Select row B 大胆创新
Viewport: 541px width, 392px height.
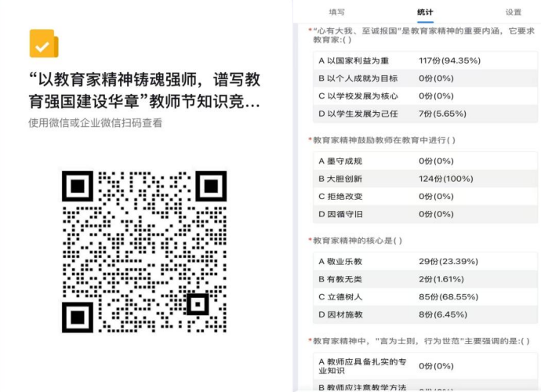pyautogui.click(x=425, y=179)
